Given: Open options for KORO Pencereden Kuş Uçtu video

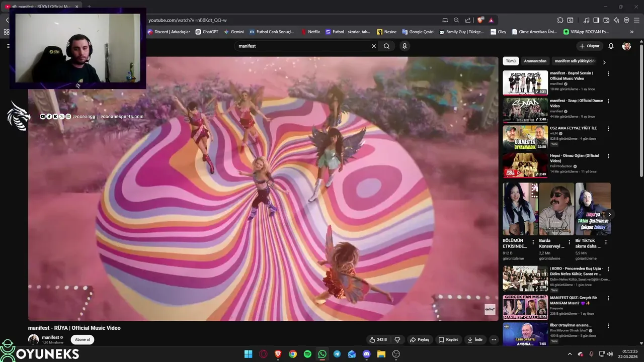Looking at the screenshot, I should click(608, 269).
